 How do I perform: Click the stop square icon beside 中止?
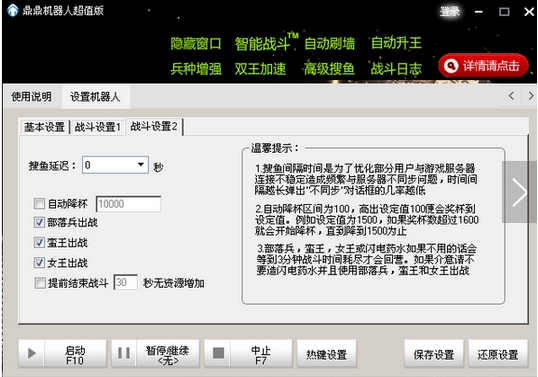point(218,353)
